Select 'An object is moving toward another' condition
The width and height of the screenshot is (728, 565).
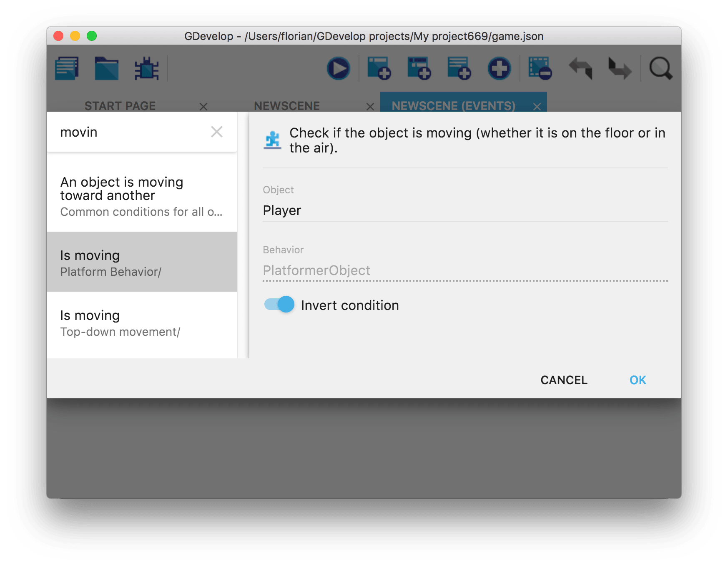(142, 197)
